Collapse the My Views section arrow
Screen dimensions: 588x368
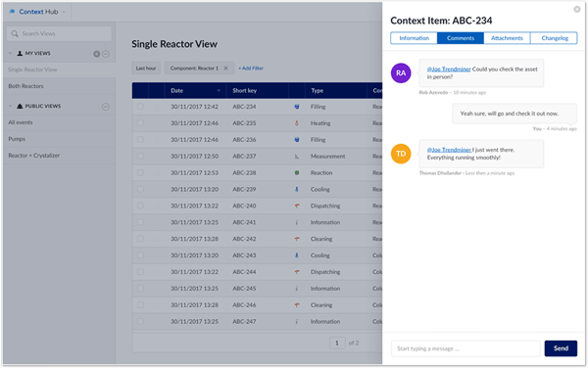10,54
